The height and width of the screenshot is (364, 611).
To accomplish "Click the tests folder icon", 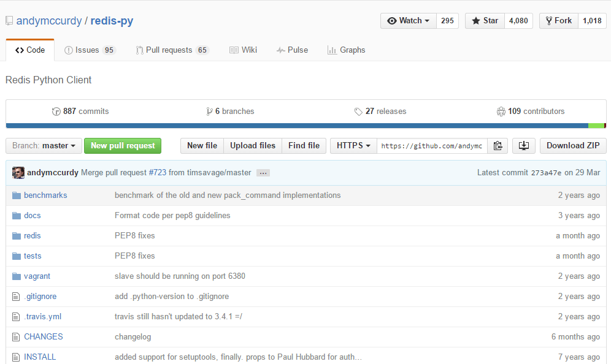I will [17, 256].
